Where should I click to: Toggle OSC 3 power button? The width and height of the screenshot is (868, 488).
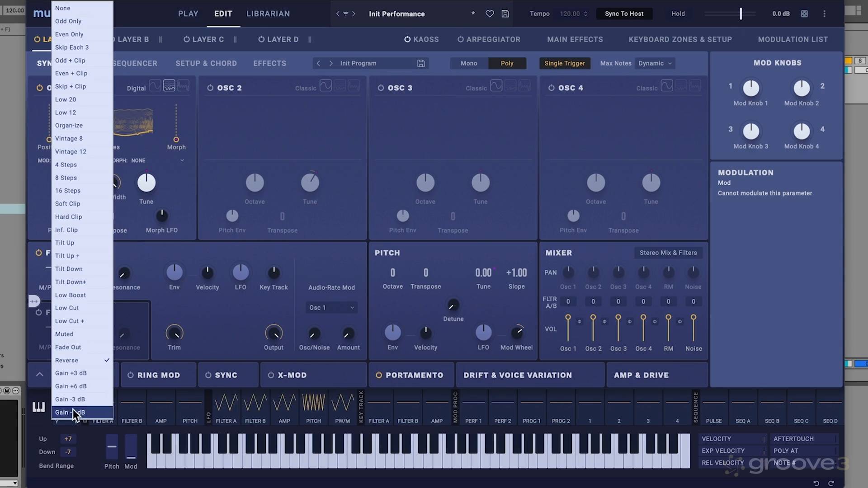pos(381,88)
